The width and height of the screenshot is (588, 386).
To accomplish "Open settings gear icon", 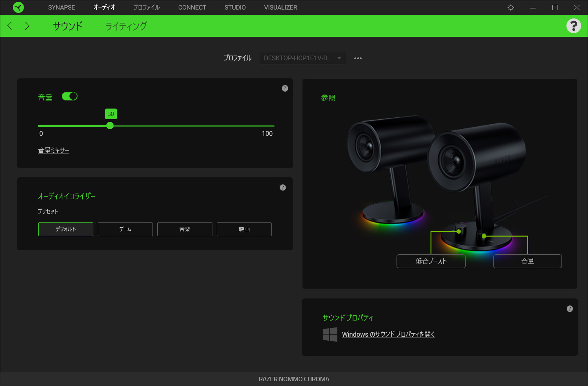I will coord(511,7).
